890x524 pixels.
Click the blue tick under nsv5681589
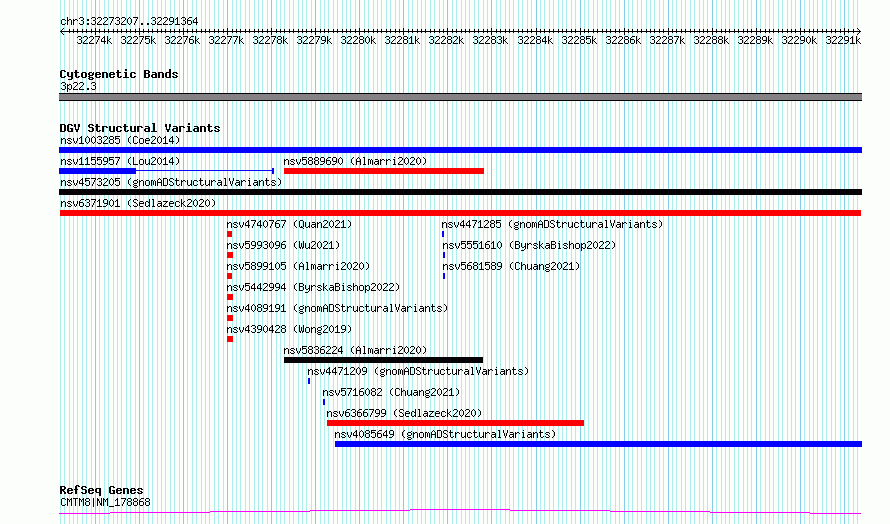tap(444, 276)
